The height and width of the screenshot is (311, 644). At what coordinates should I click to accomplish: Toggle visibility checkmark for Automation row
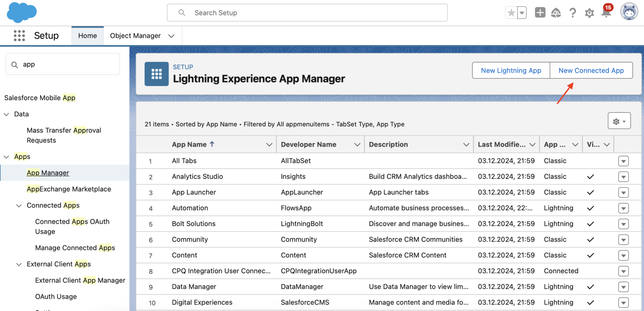coord(591,208)
